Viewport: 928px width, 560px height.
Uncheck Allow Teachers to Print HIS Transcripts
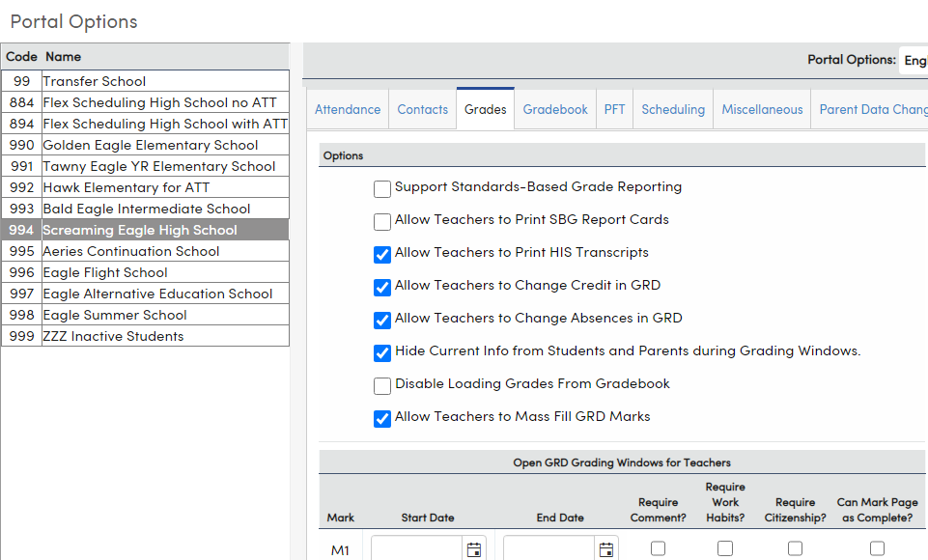pos(381,253)
